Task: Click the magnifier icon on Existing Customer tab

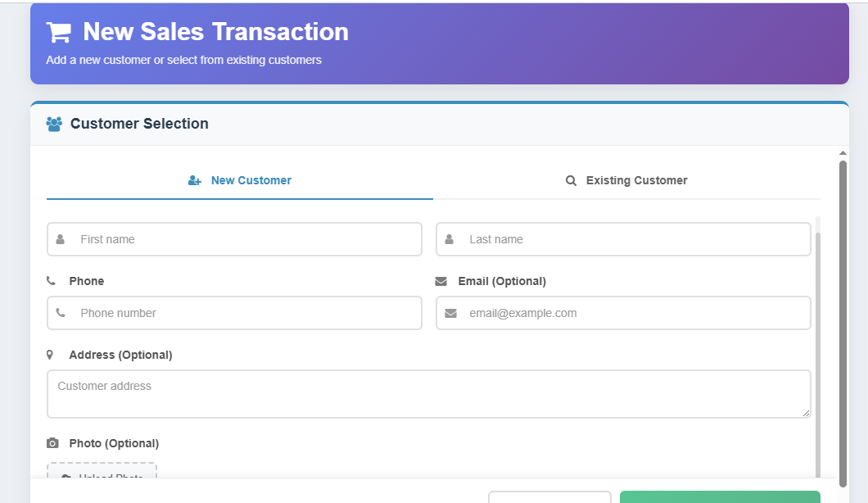Action: [x=571, y=180]
